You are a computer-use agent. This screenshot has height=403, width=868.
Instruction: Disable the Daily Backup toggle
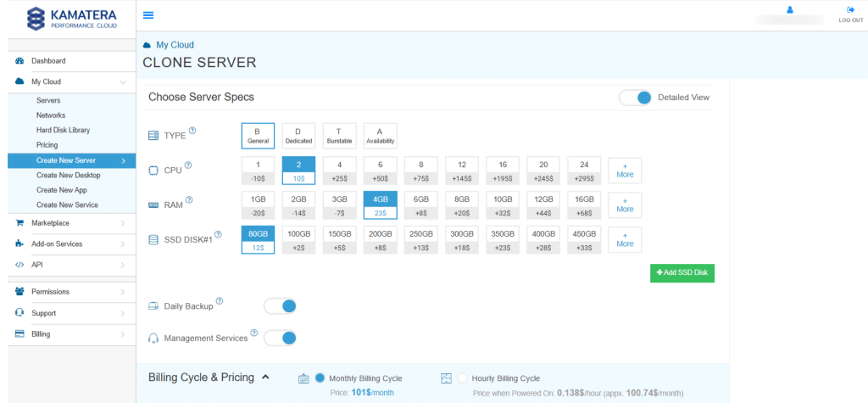coord(280,306)
